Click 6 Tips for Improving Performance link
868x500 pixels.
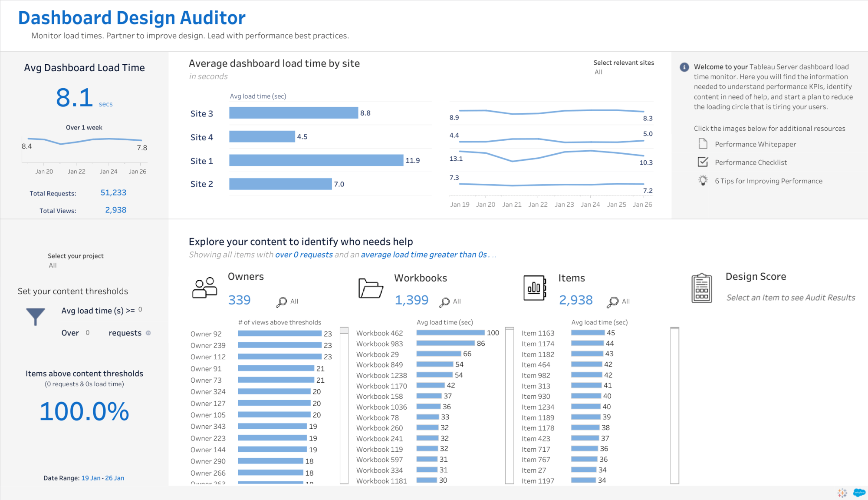(x=768, y=181)
